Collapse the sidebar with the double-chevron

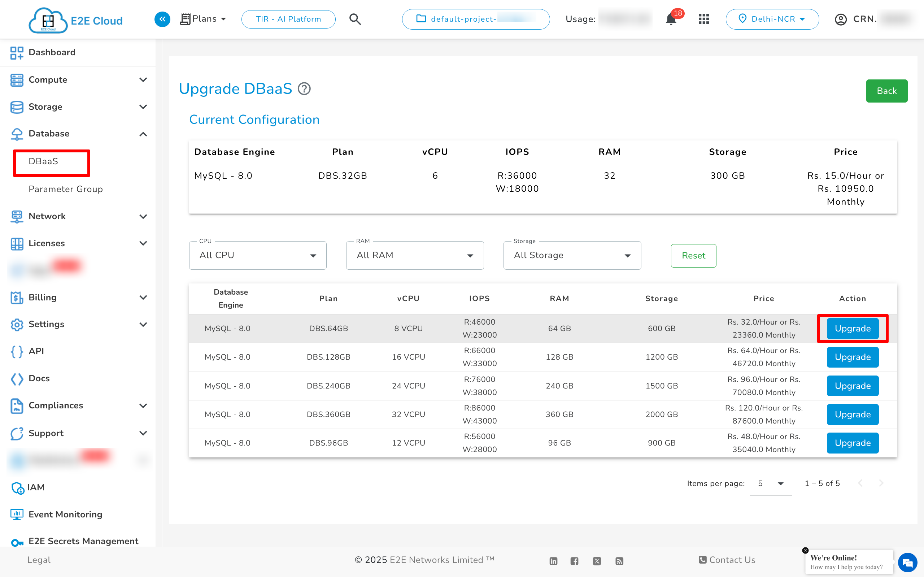point(162,19)
